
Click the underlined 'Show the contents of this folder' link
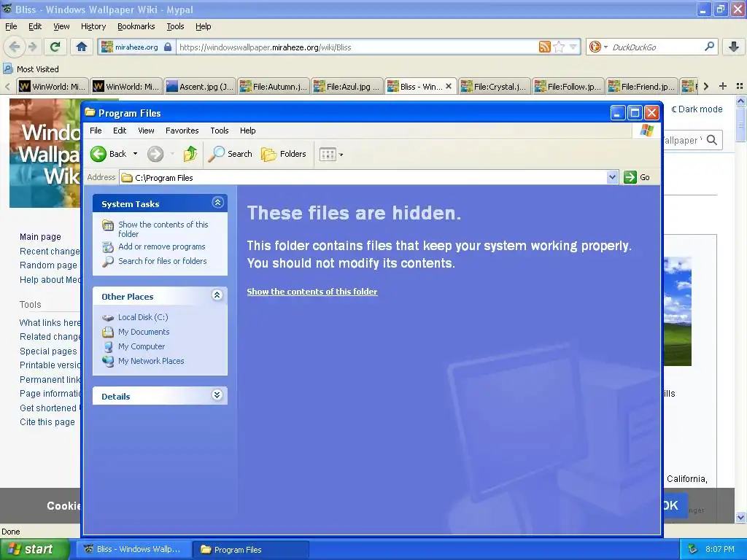pyautogui.click(x=312, y=292)
